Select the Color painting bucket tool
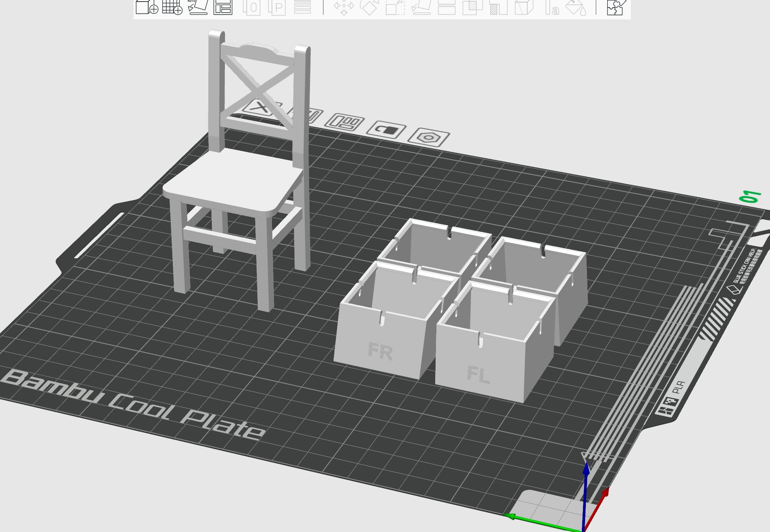The image size is (770, 532). 576,7
